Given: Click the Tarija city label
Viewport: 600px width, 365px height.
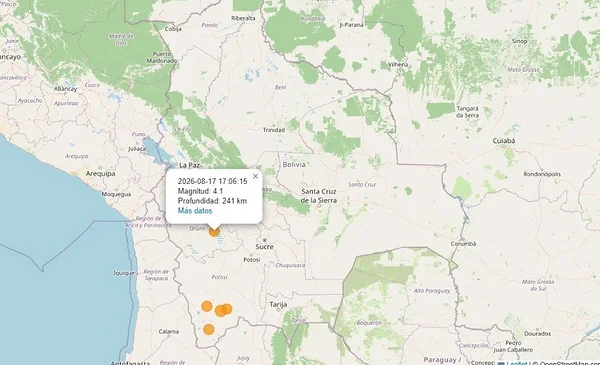Looking at the screenshot, I should 278,305.
